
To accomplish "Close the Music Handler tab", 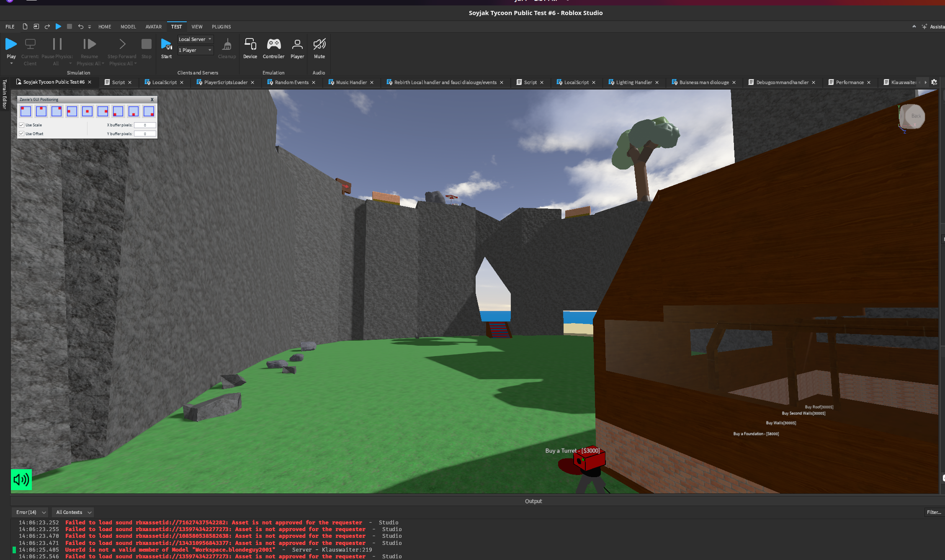I will point(372,82).
